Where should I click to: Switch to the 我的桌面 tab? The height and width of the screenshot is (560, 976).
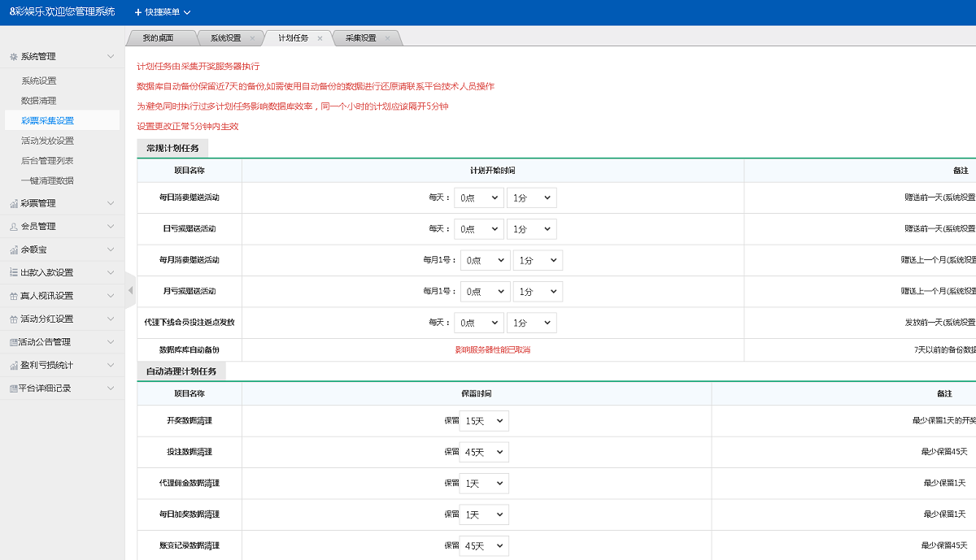pyautogui.click(x=158, y=38)
